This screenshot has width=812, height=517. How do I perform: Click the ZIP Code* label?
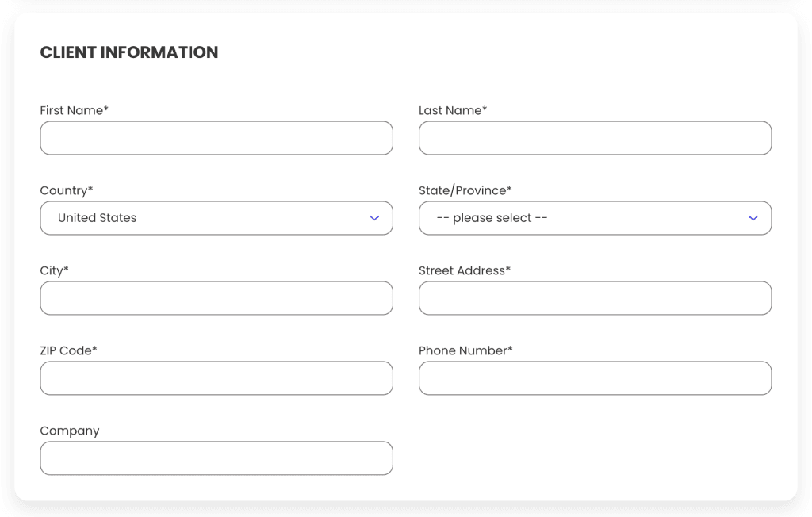click(68, 350)
